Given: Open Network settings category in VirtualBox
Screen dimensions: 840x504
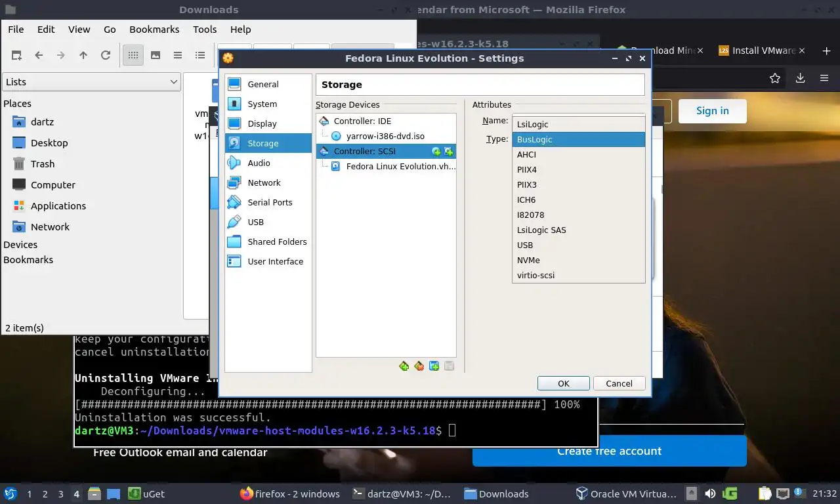Looking at the screenshot, I should (268, 182).
